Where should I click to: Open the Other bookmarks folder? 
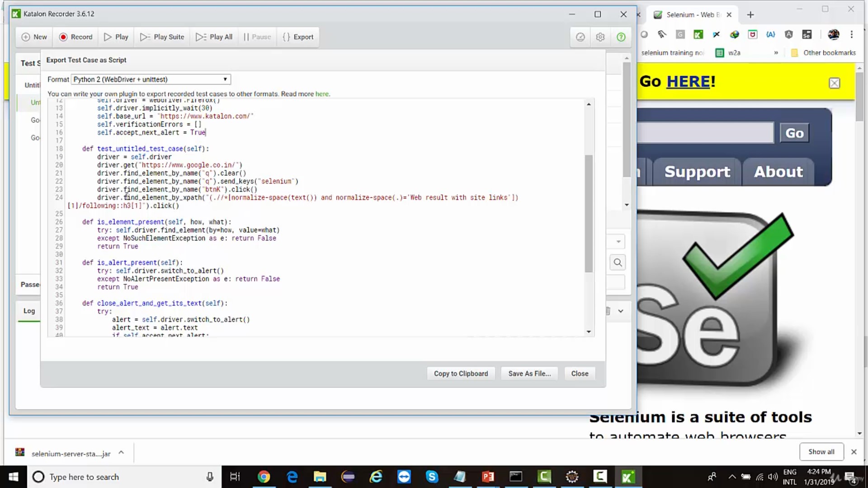(823, 53)
